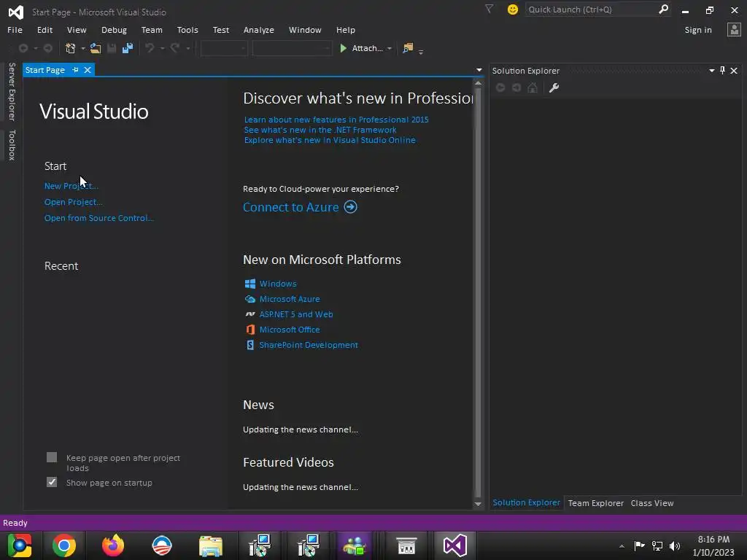Click the New Project link
The height and width of the screenshot is (560, 747).
pyautogui.click(x=71, y=186)
